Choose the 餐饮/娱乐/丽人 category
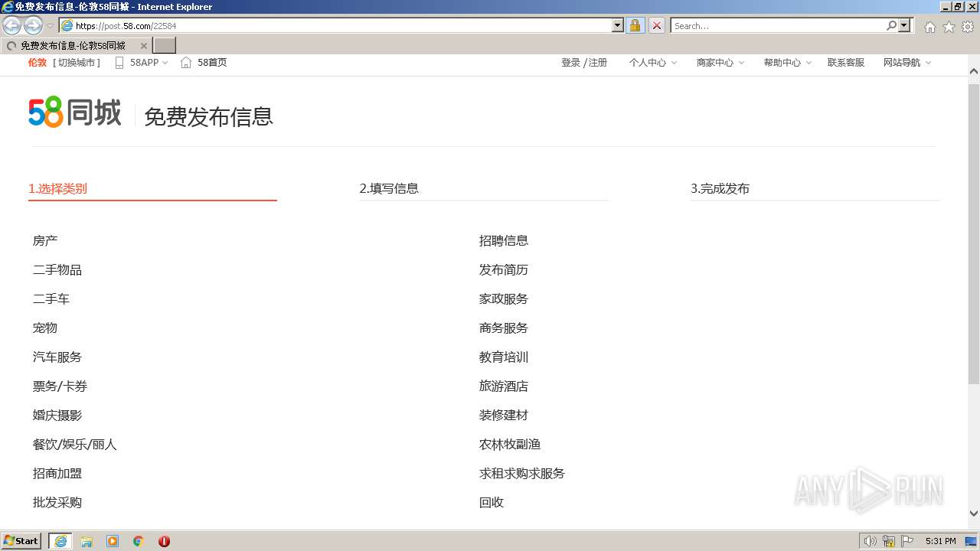Image resolution: width=980 pixels, height=551 pixels. coord(75,445)
